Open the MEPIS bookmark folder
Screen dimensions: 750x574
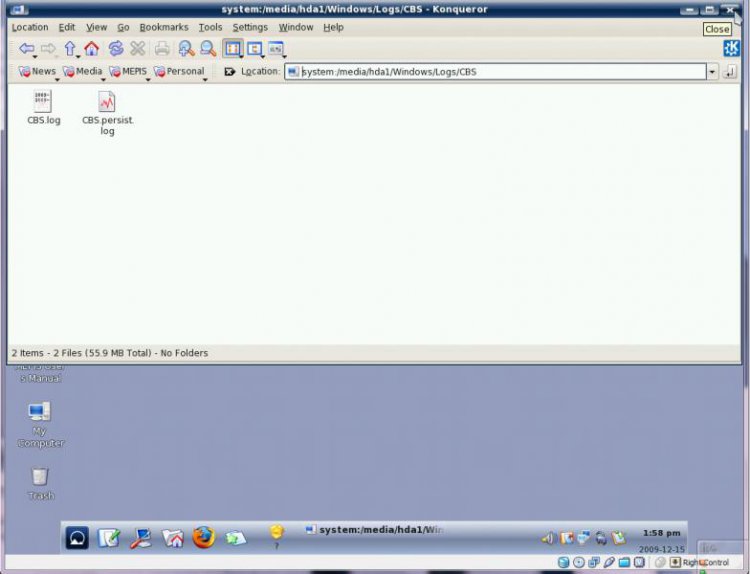coord(128,71)
